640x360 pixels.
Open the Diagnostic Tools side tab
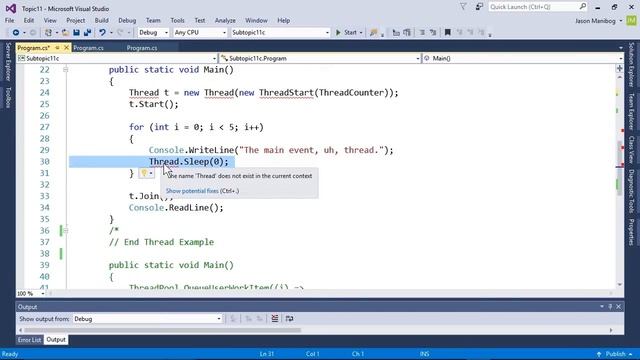point(631,191)
